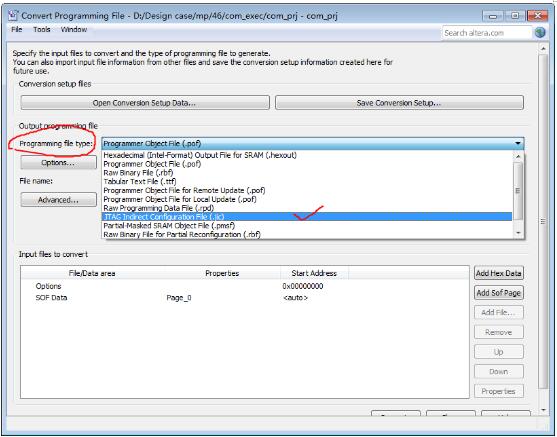Click the Down button
557x437 pixels.
499,372
